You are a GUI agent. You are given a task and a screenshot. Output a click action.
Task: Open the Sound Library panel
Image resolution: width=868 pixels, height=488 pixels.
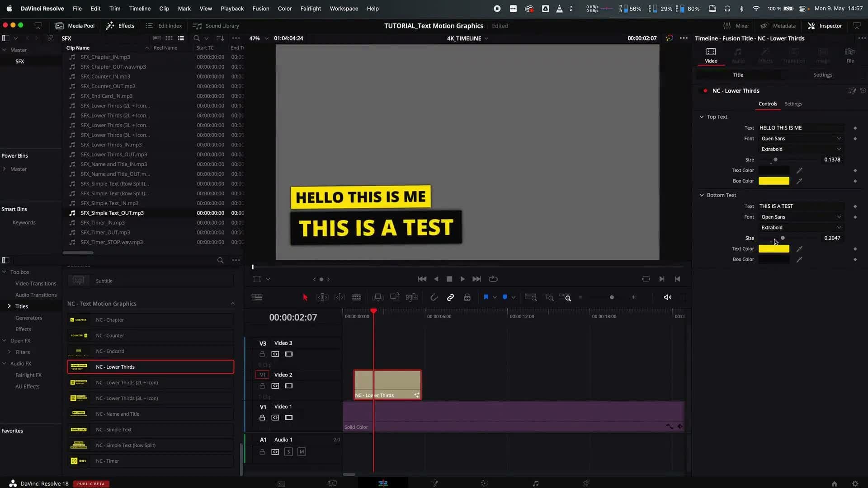(x=216, y=26)
